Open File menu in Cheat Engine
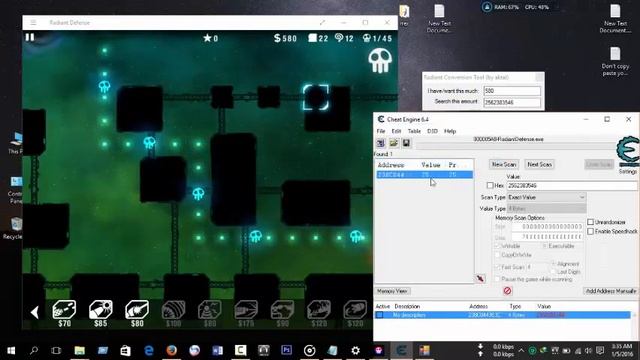 [381, 131]
